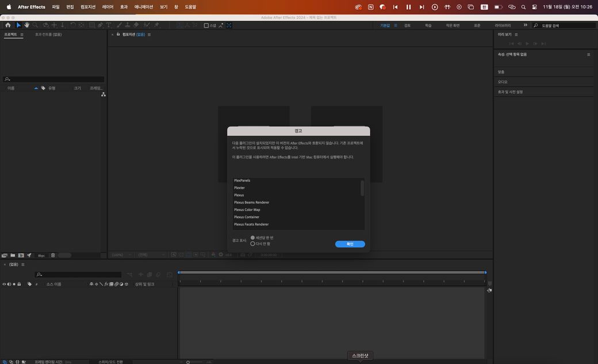
Task: Click the '8bpc' color depth button
Action: (x=41, y=255)
